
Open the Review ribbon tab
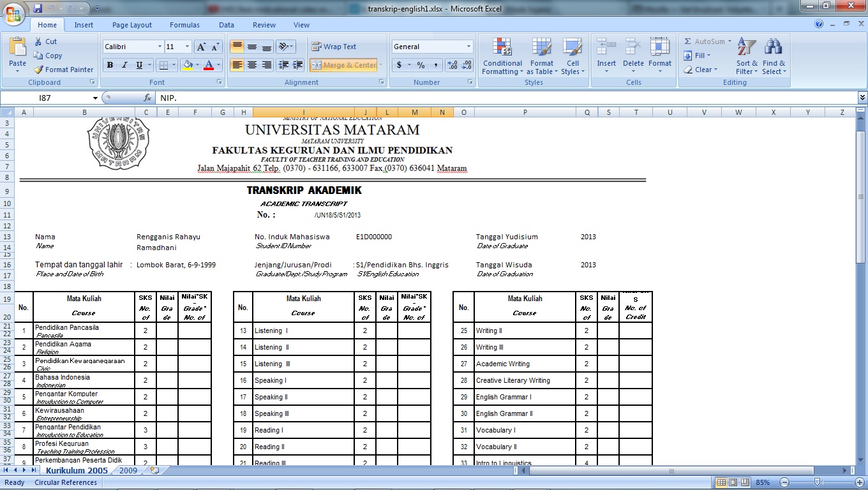pos(264,25)
